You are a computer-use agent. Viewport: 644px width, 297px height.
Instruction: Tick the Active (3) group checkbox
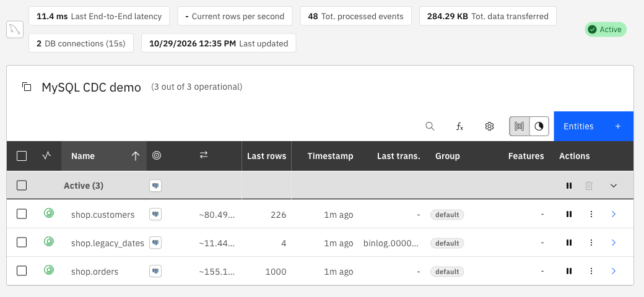[22, 186]
